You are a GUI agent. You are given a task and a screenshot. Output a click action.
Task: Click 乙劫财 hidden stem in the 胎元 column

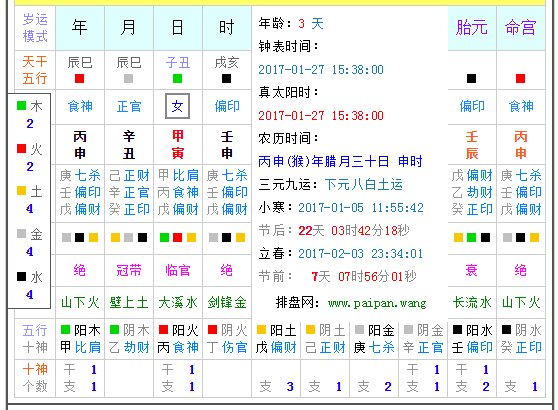click(472, 193)
